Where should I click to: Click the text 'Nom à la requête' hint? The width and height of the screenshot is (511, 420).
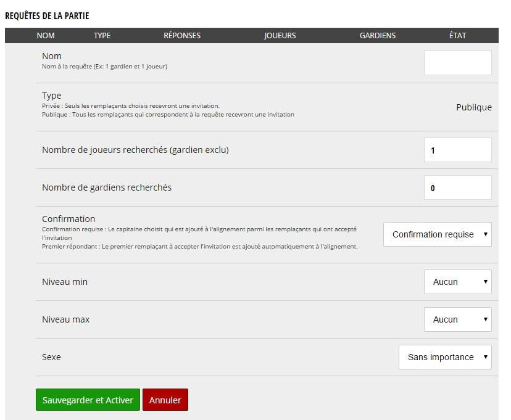(x=104, y=67)
